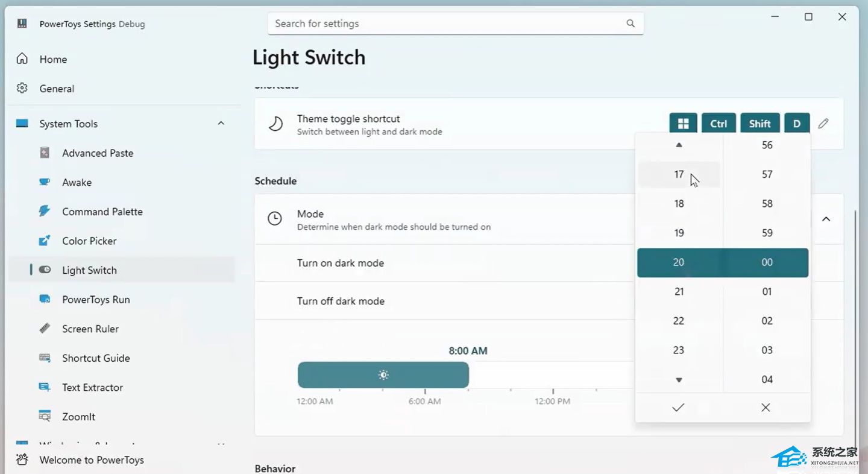The image size is (868, 474).
Task: Open Welcome to PowerToys
Action: (92, 460)
